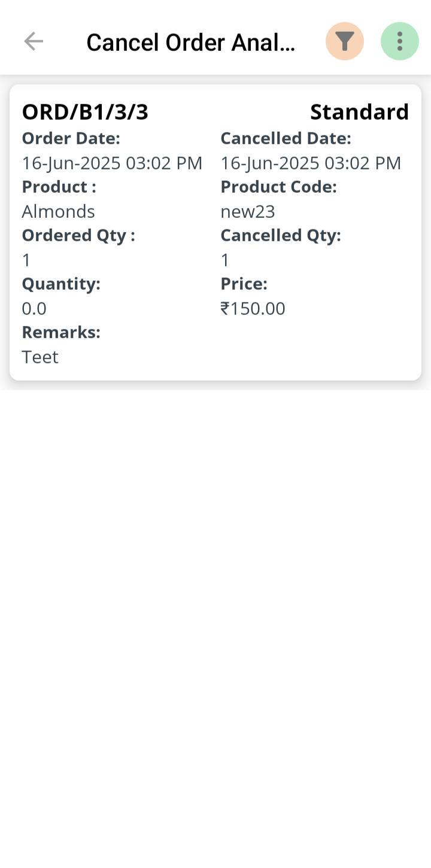Tap the order date value under Order Date
The image size is (431, 868).
[x=112, y=163]
